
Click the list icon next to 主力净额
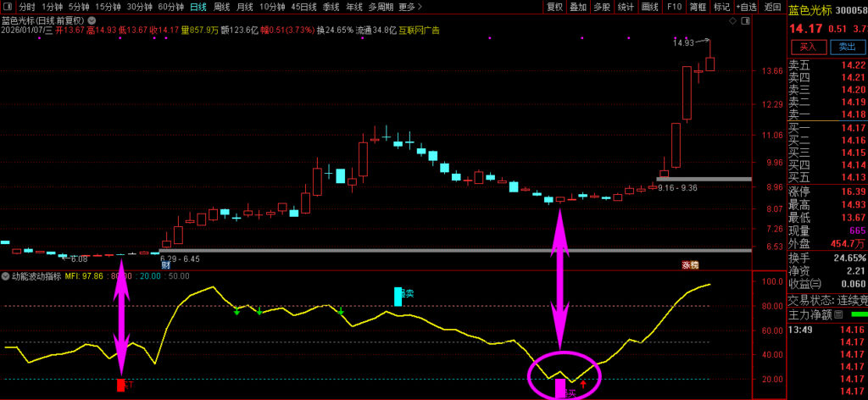pos(837,314)
